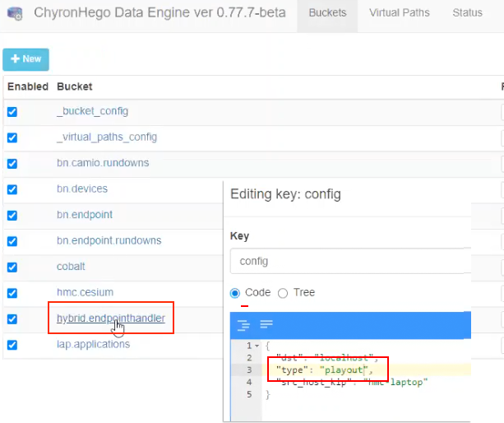Toggle the bn.devices enabled checkbox
Viewport: 504px width, 423px height.
click(x=12, y=189)
